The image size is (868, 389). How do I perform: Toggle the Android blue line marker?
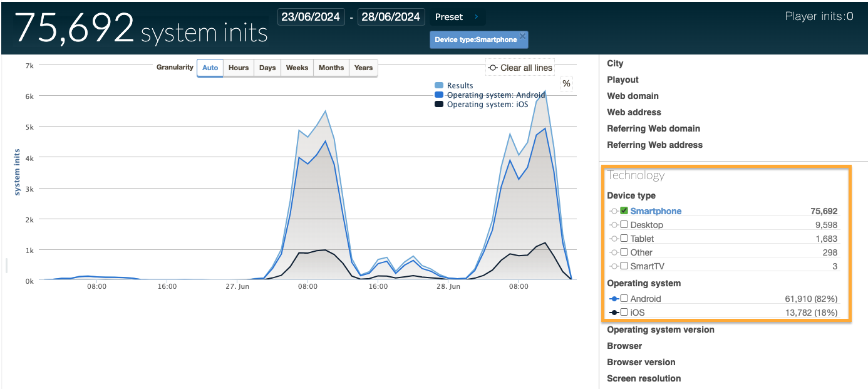click(x=614, y=299)
